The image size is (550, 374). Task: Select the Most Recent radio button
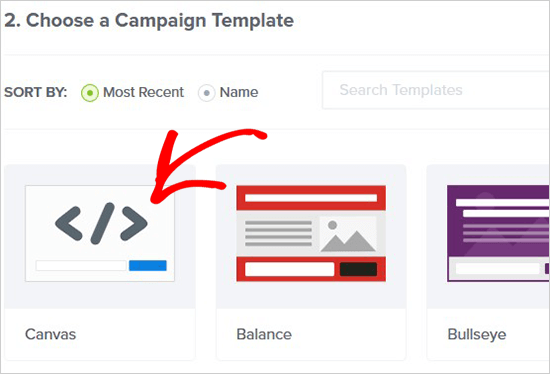coord(90,93)
